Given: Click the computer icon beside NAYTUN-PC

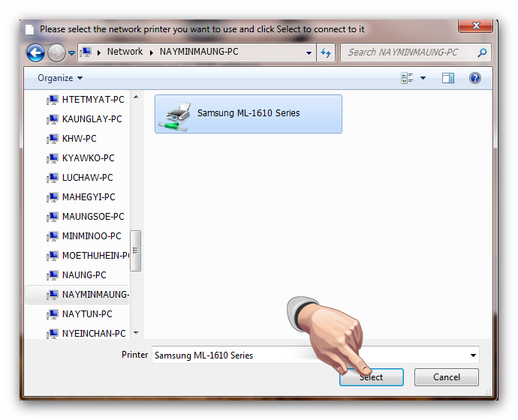Looking at the screenshot, I should pos(53,314).
